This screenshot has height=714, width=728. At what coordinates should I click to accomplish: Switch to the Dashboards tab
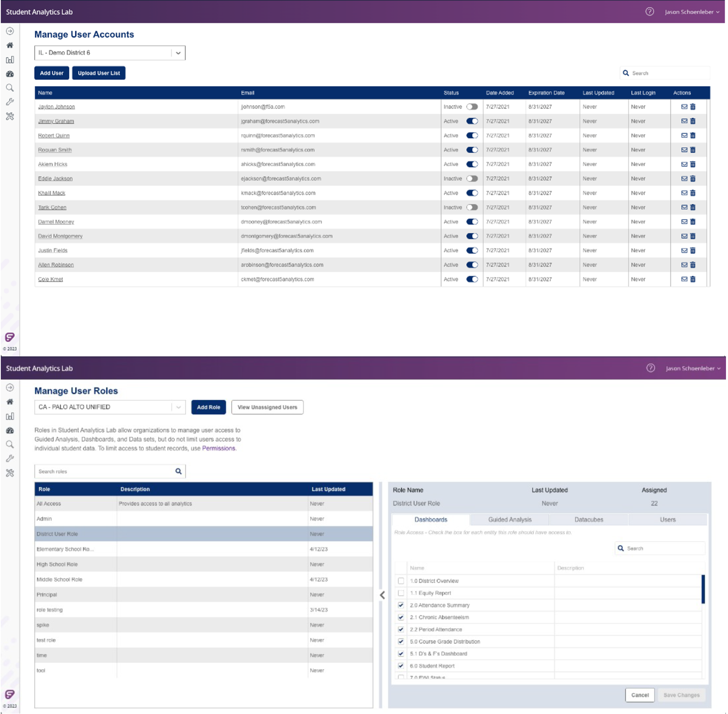431,520
